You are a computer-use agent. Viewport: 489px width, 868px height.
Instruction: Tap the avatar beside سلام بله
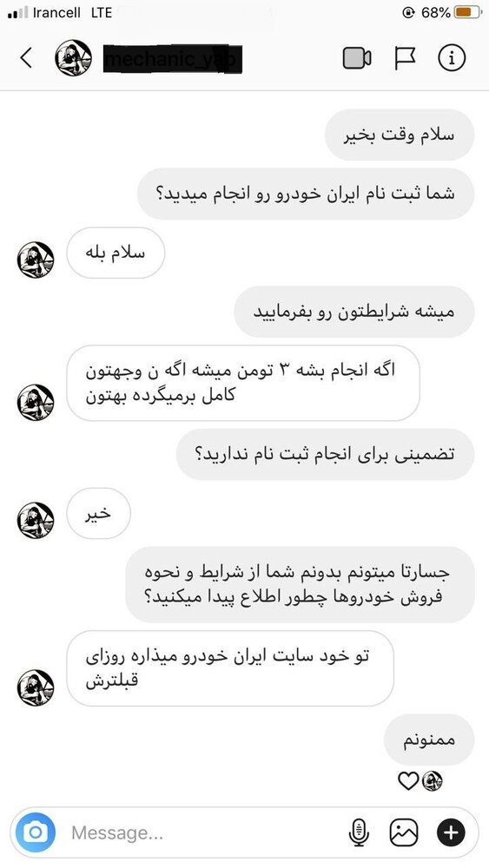pos(36,260)
